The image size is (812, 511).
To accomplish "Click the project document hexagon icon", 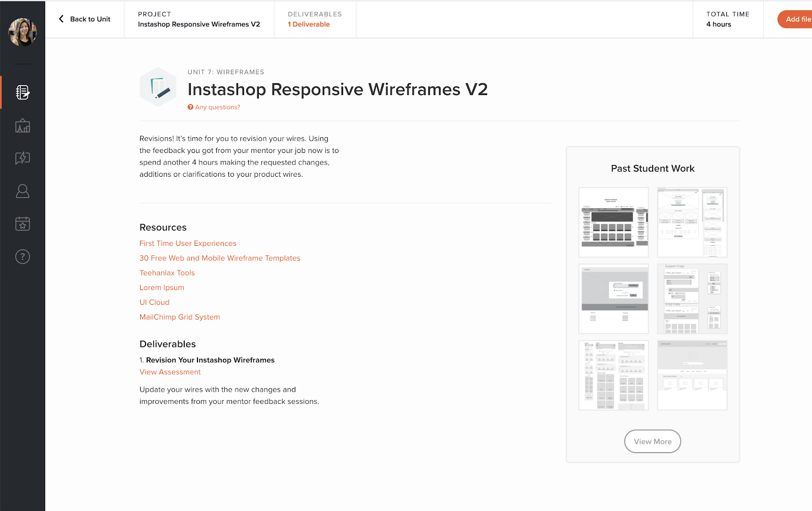I will (x=158, y=87).
